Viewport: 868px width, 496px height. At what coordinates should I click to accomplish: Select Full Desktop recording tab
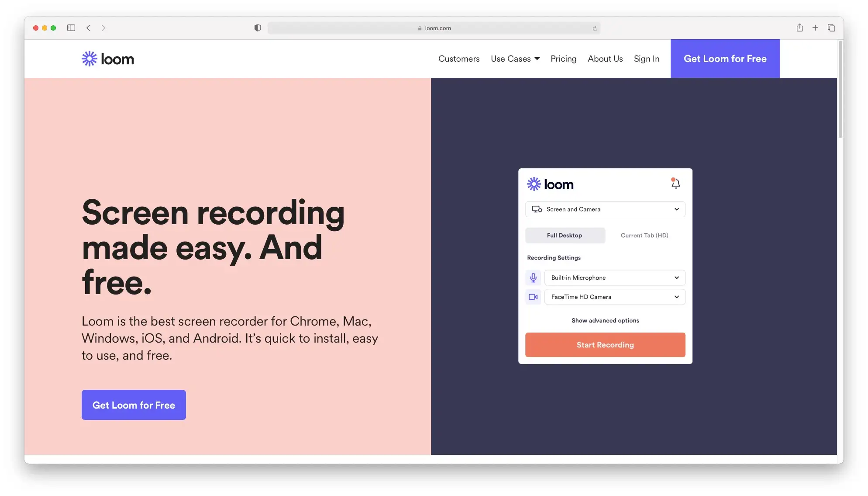tap(565, 235)
